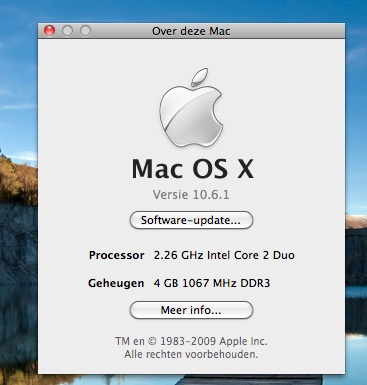Click the Apple logo image
Screen dimensions: 367x385
[x=191, y=107]
